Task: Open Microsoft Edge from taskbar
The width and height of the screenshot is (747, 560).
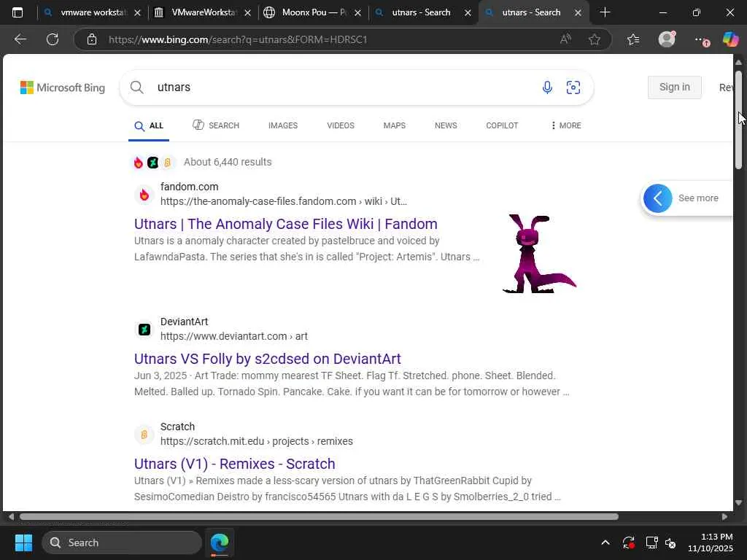Action: coord(220,542)
